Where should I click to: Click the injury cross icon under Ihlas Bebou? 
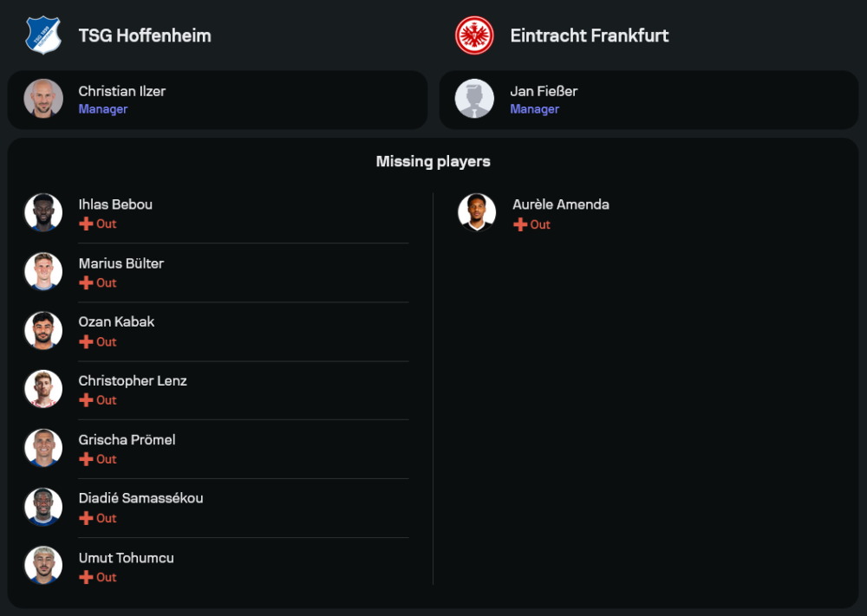(86, 224)
